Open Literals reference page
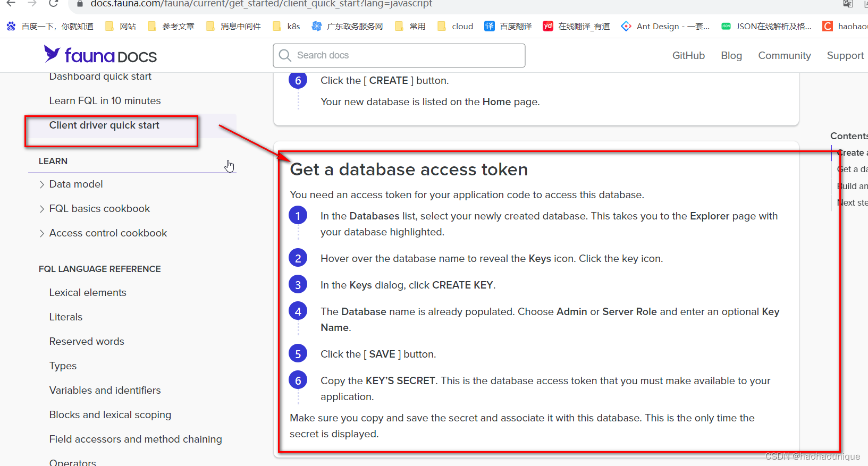The height and width of the screenshot is (466, 868). pos(66,317)
